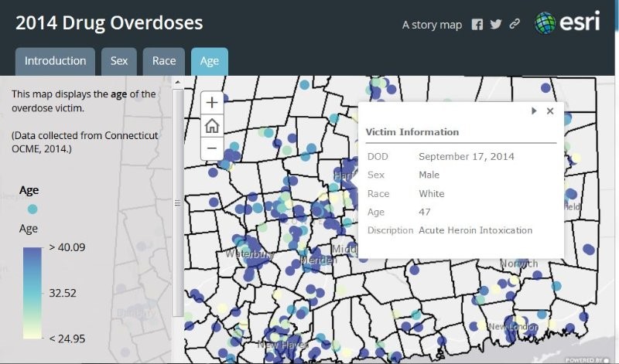Share the story map on Facebook

point(477,25)
